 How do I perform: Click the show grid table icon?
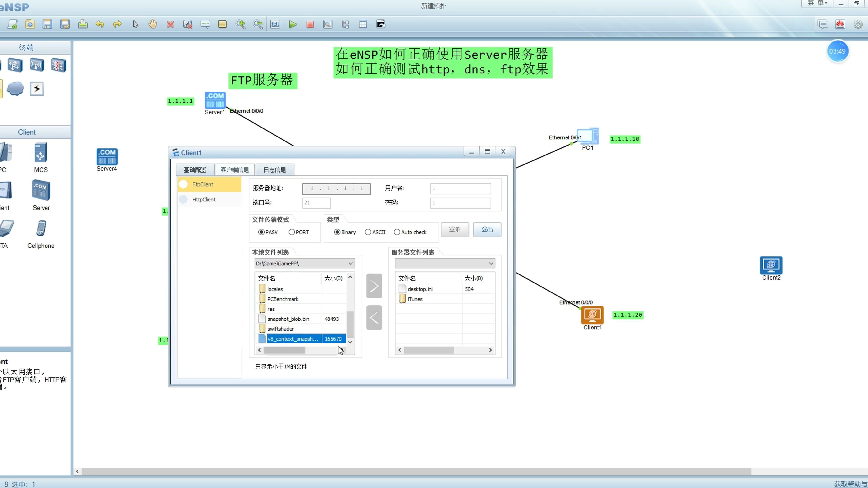[x=363, y=24]
